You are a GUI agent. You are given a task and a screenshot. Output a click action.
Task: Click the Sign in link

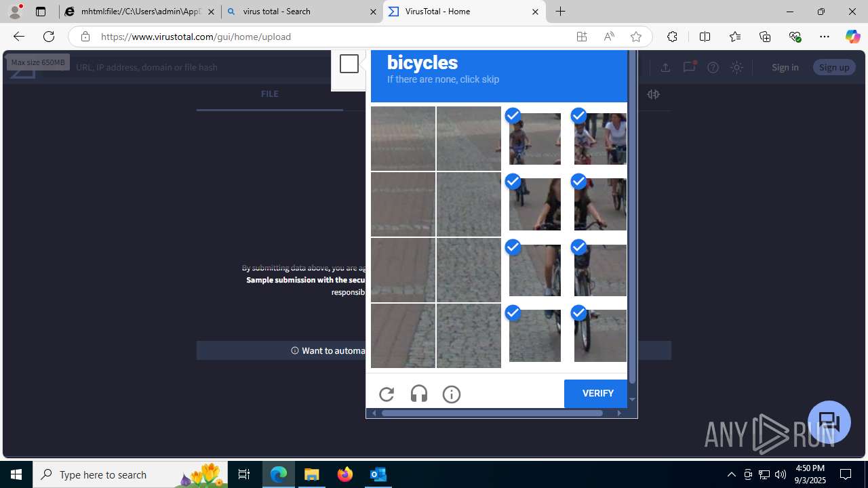point(785,67)
